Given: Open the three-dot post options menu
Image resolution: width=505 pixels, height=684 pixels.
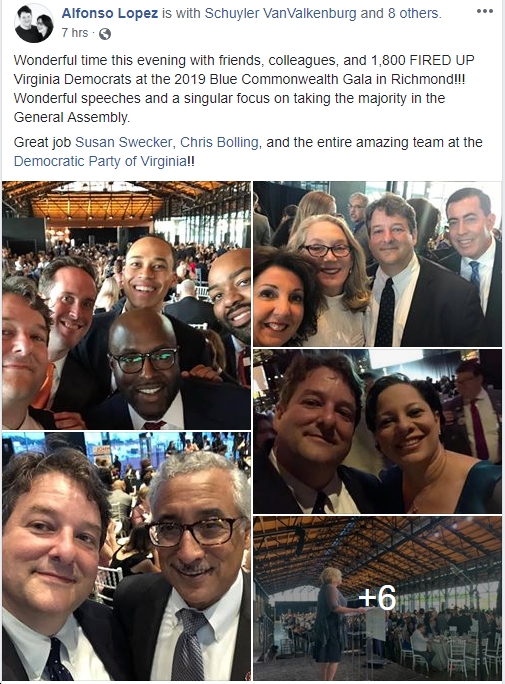Looking at the screenshot, I should click(485, 11).
